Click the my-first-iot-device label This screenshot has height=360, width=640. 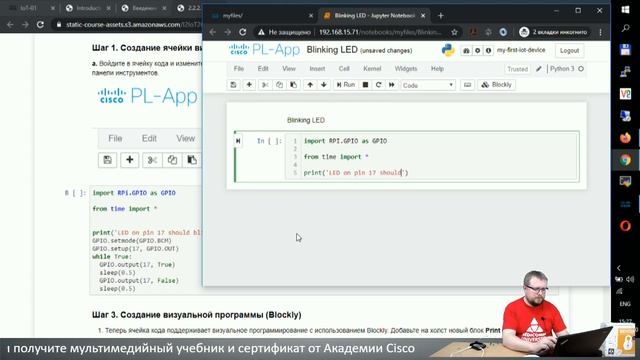click(x=521, y=50)
